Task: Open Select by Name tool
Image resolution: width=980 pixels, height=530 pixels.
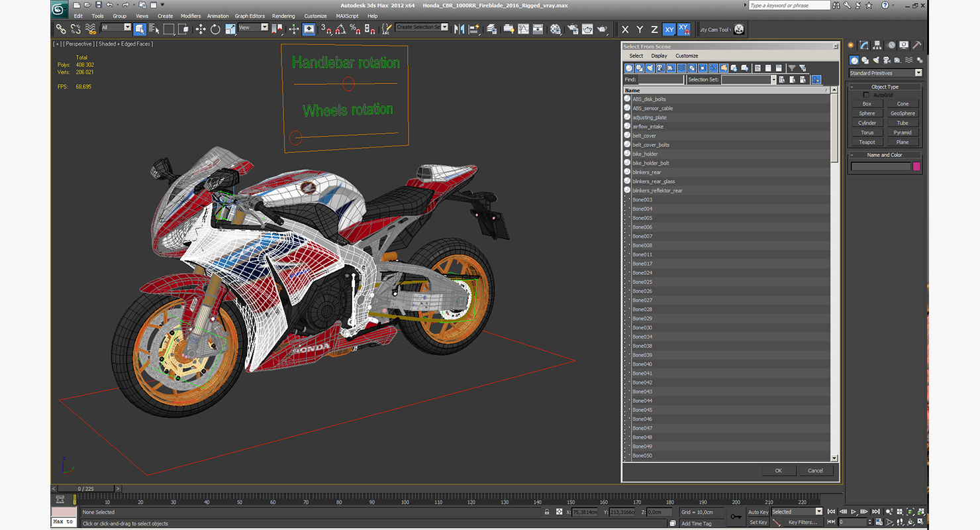Action: tap(154, 29)
